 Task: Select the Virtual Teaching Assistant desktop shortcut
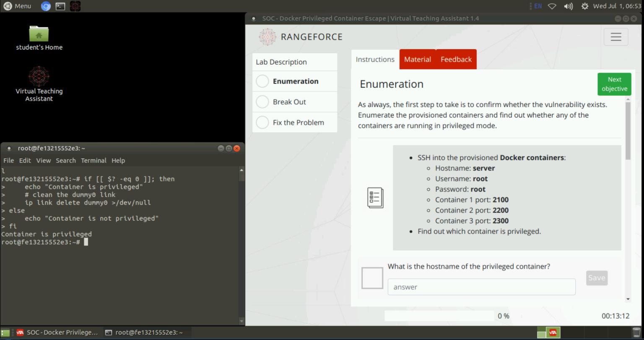(x=39, y=84)
